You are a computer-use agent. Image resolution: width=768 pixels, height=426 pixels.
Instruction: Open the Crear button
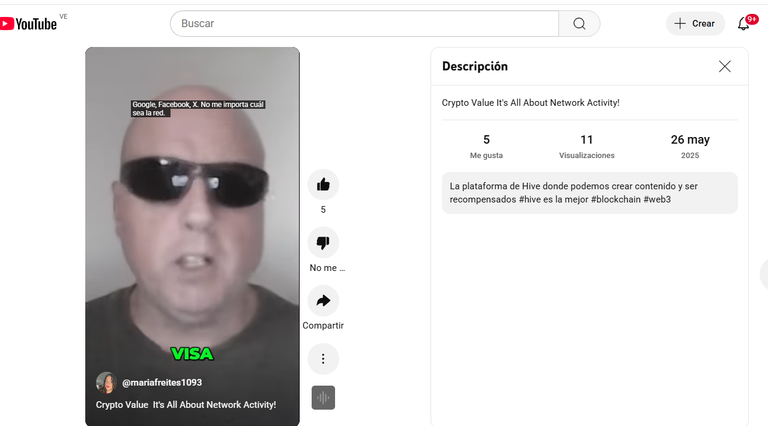point(695,24)
